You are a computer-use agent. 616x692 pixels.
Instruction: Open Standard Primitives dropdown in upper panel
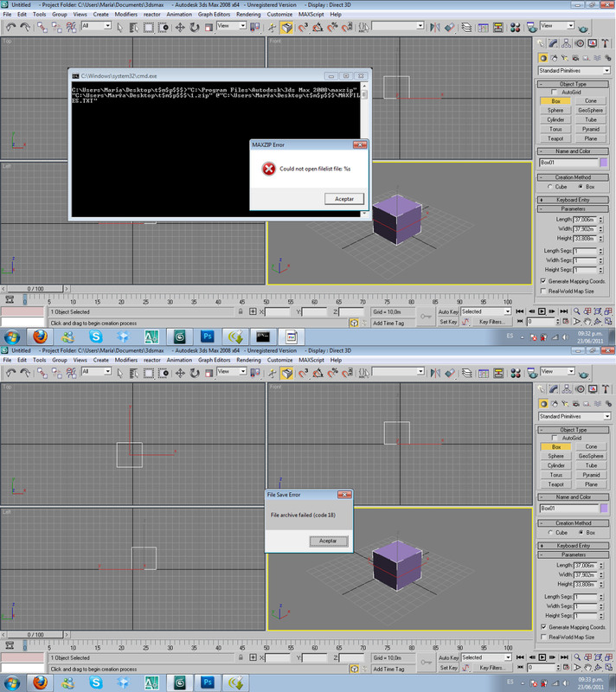coord(574,71)
